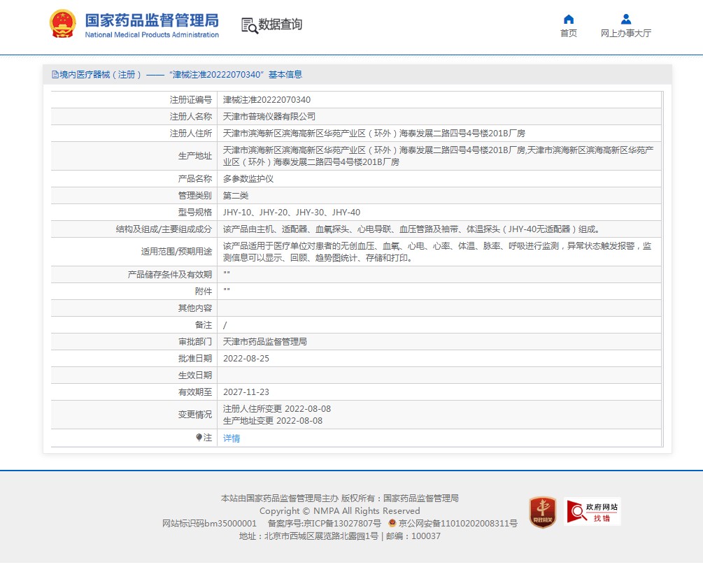Select 天津市普瑞仪器有限公司 registrant name

269,117
